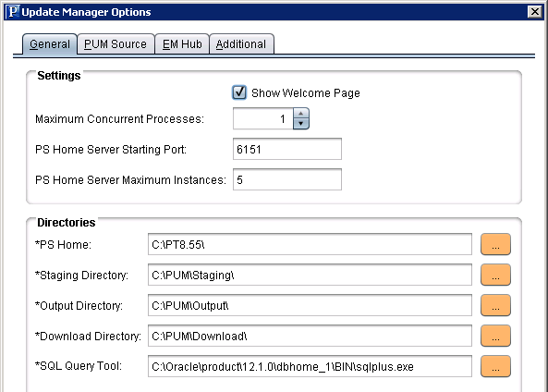Click the *SQL Query Tool label
The height and width of the screenshot is (392, 548).
pyautogui.click(x=79, y=366)
